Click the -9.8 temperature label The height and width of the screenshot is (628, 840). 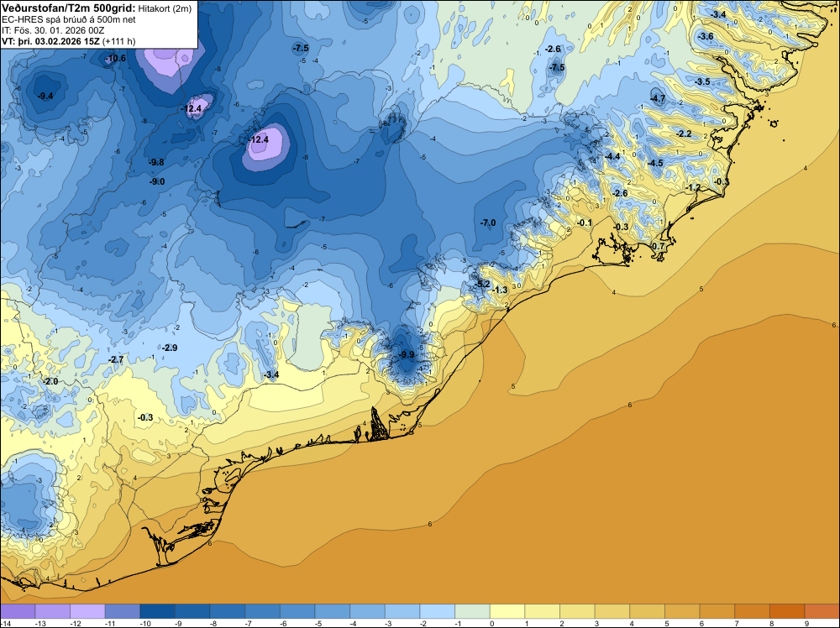[x=156, y=162]
